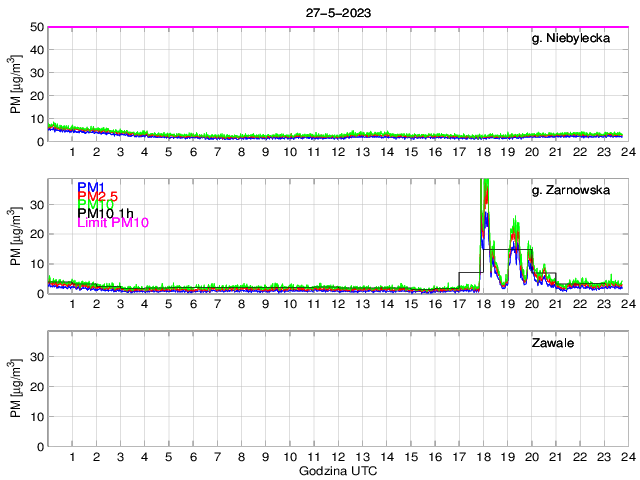Click y-axis PM label of Zawale plot

pyautogui.click(x=16, y=389)
